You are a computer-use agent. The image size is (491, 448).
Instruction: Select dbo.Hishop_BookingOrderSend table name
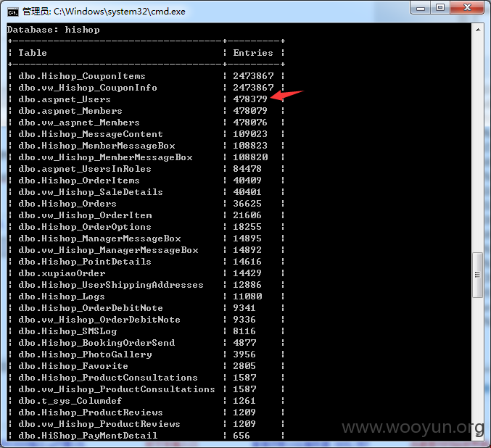(96, 343)
